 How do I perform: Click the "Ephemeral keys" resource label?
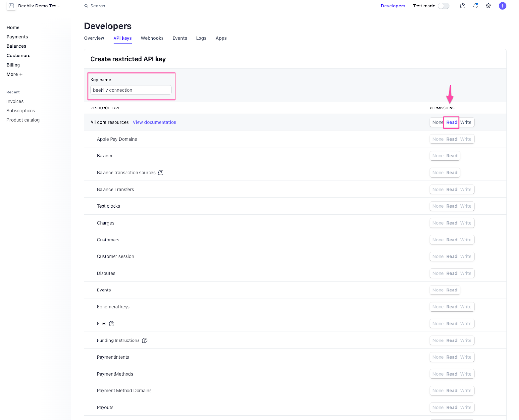pos(113,307)
